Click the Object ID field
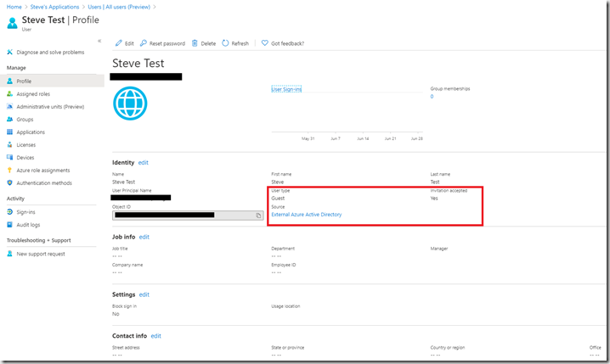 coord(188,216)
